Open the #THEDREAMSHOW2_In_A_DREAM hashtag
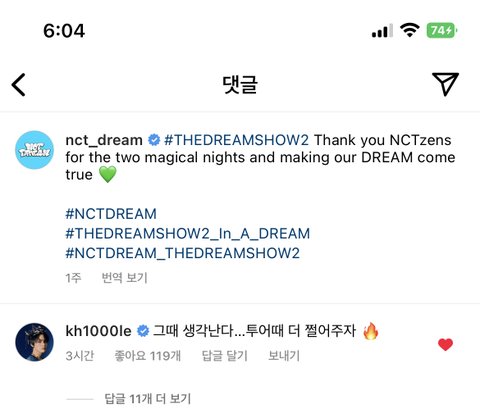Screen dimensions: 480x418 [x=188, y=234]
